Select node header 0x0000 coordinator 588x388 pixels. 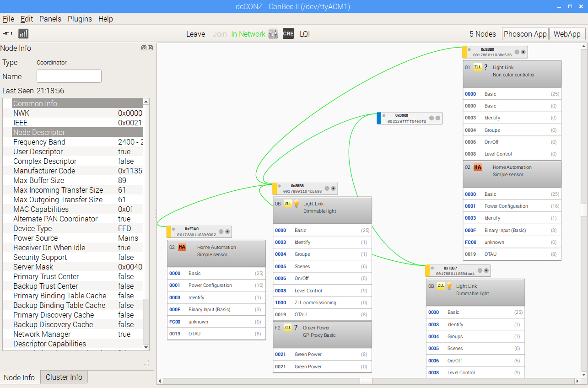pyautogui.click(x=410, y=118)
